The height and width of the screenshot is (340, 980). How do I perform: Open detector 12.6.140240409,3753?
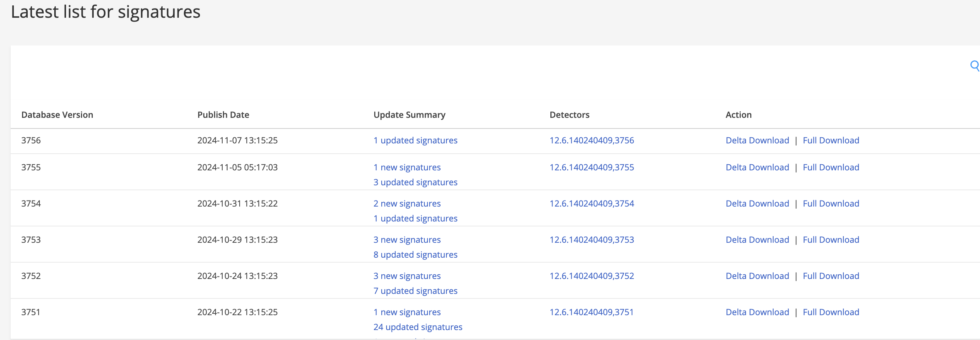(592, 240)
